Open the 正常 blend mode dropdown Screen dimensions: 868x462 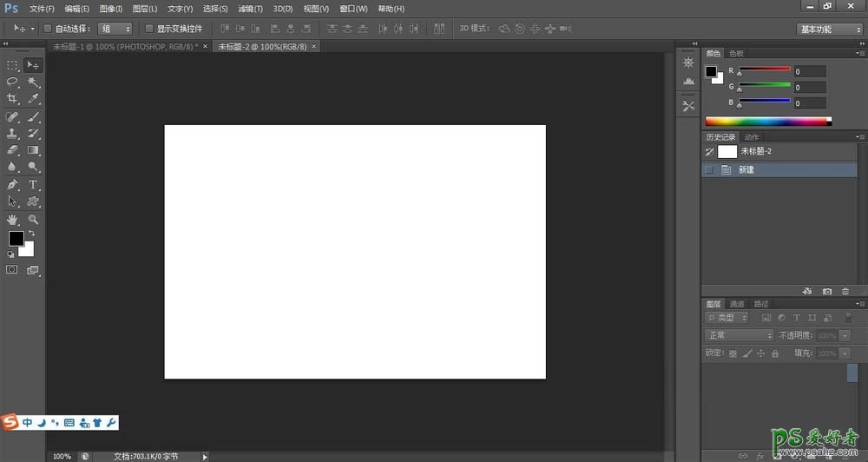[x=739, y=335]
